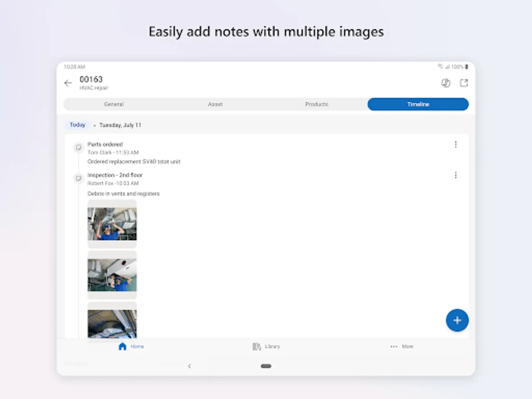Open the sync status icon
The width and height of the screenshot is (532, 399).
446,83
